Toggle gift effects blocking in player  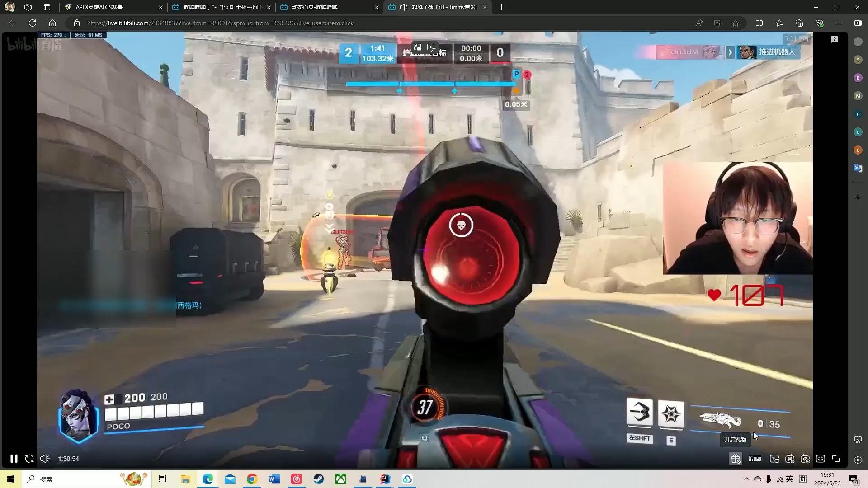(x=736, y=459)
